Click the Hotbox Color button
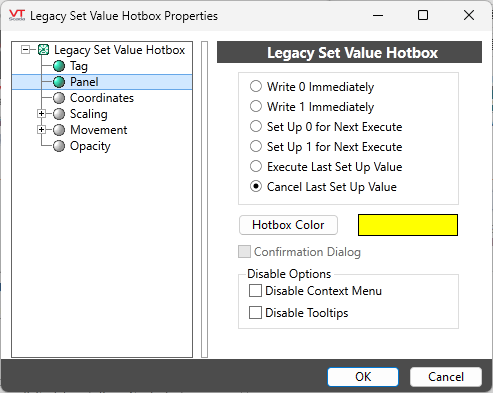 click(288, 225)
